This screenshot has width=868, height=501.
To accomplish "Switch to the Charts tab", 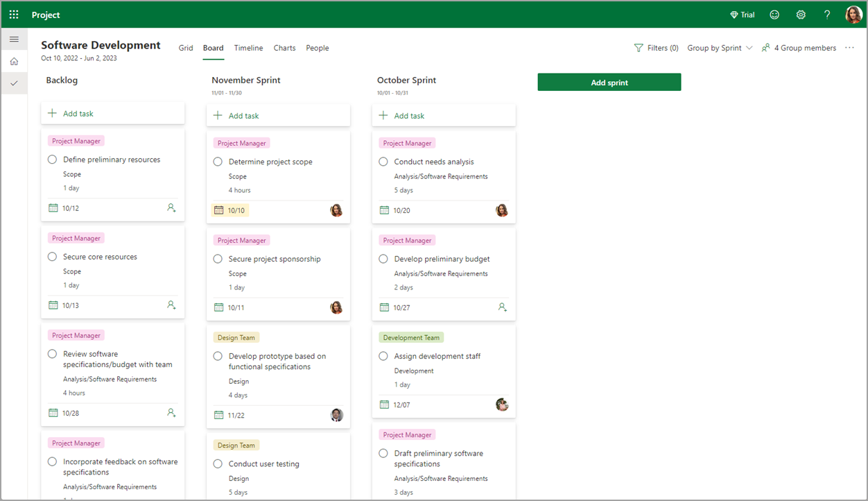I will (x=284, y=48).
